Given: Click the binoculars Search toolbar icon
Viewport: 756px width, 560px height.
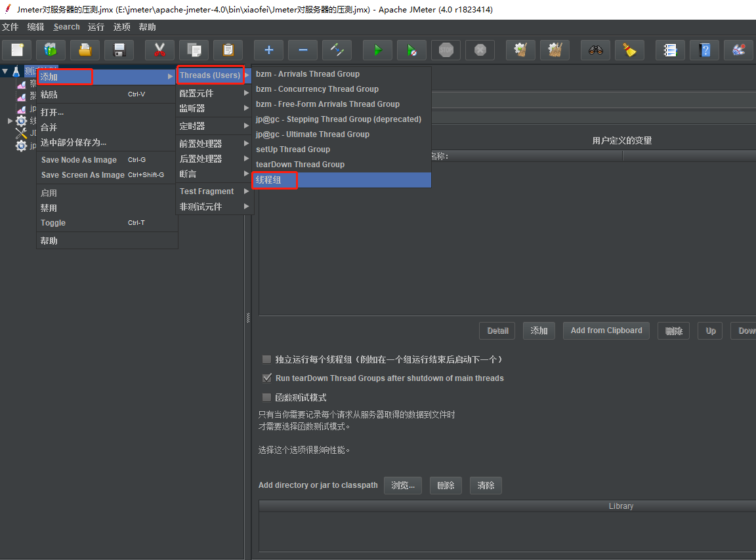Looking at the screenshot, I should (595, 50).
